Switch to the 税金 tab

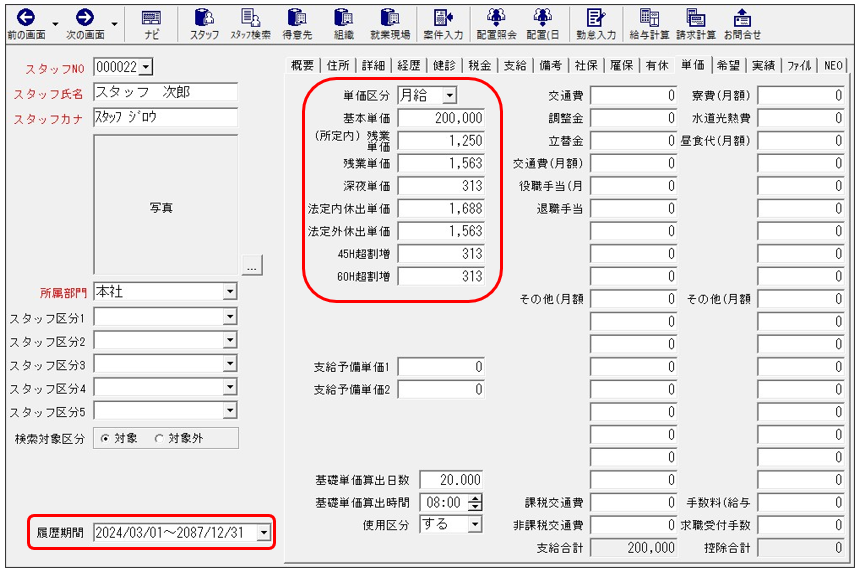(x=479, y=65)
